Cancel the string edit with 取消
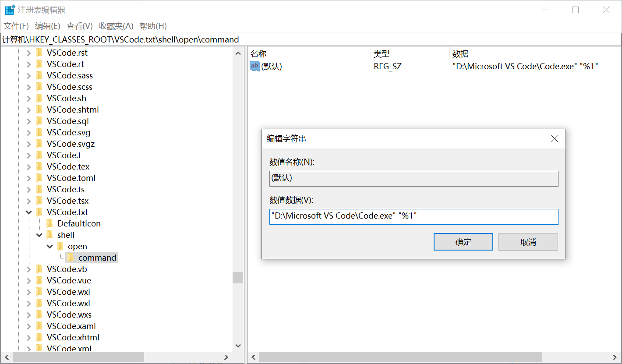 528,242
